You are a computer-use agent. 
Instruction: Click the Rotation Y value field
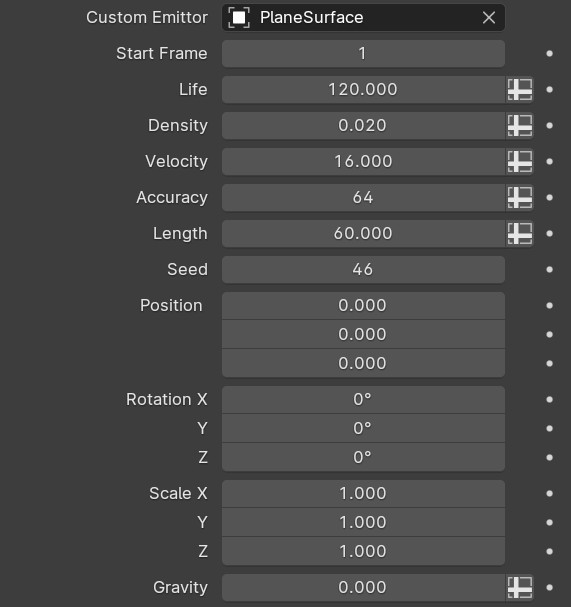[x=363, y=429]
